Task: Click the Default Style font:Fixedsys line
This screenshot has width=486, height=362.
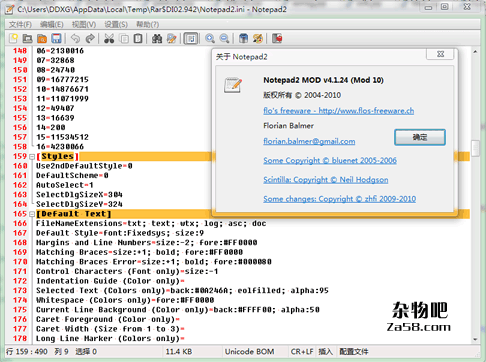Action: pos(120,233)
